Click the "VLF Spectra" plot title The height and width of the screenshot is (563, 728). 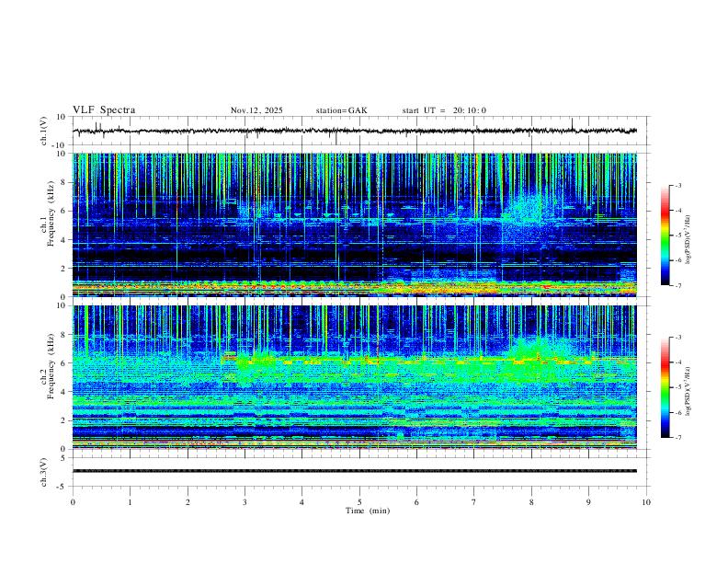pos(104,110)
